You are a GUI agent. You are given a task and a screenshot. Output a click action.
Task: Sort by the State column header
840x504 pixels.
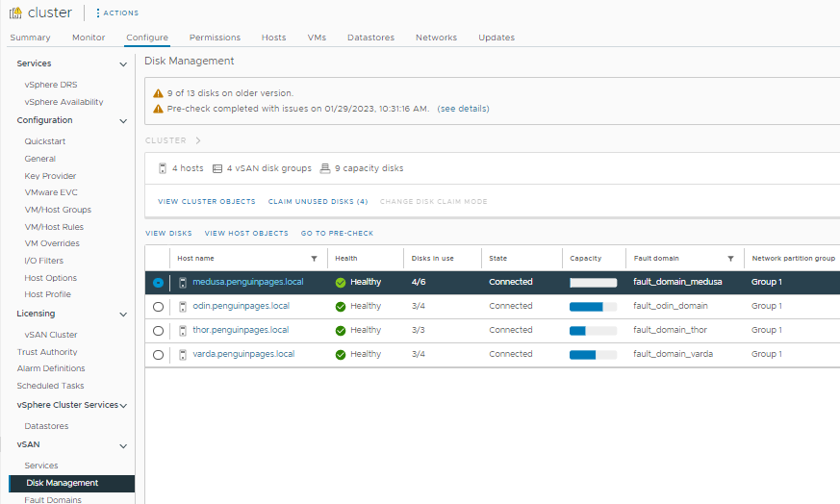coord(497,259)
